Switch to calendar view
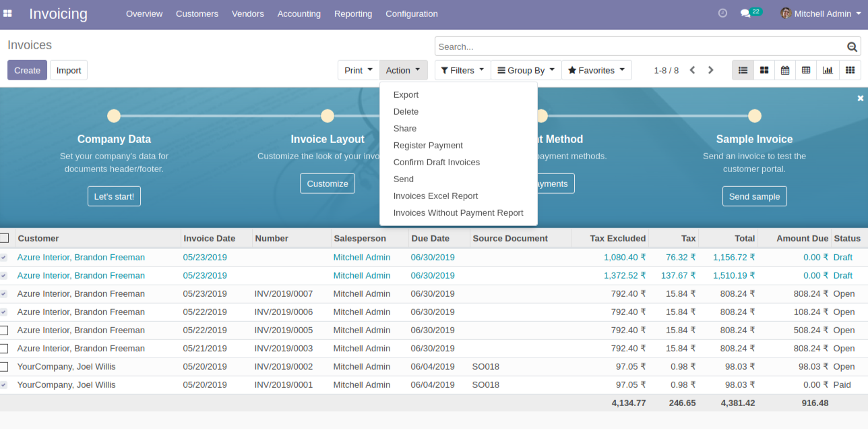Image resolution: width=868 pixels, height=429 pixels. click(x=785, y=70)
